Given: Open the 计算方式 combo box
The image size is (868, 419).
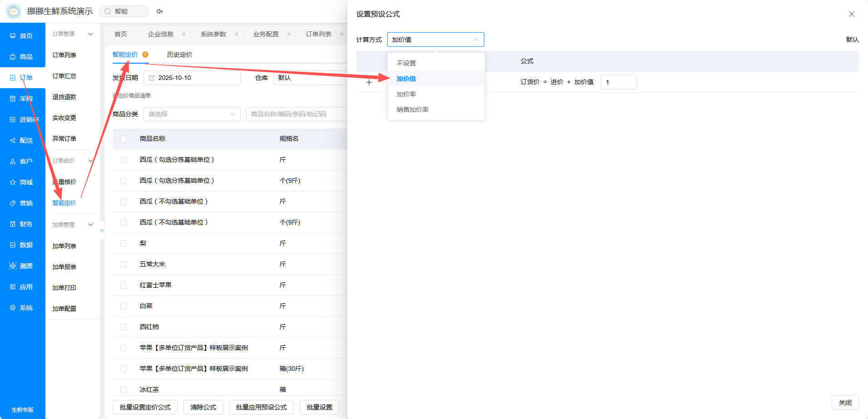Looking at the screenshot, I should (435, 40).
